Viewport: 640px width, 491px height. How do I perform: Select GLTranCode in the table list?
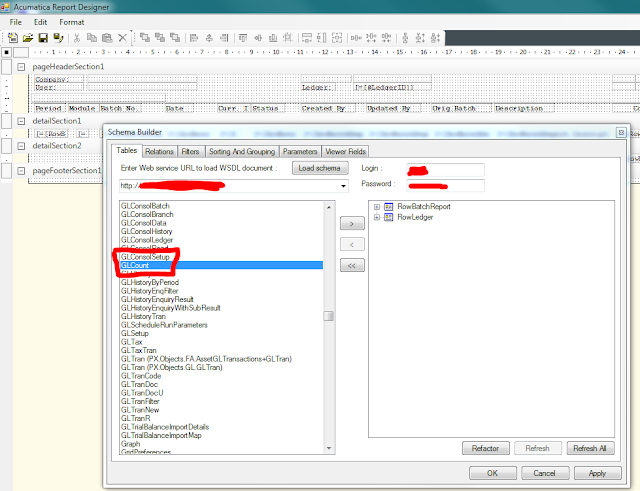click(x=141, y=376)
